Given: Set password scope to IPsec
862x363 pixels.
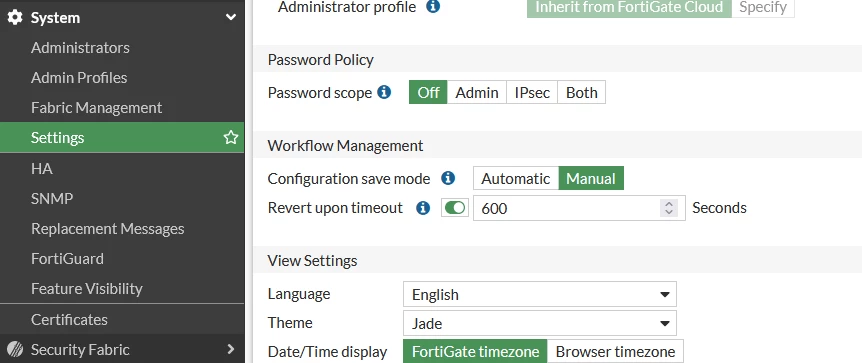Looking at the screenshot, I should [x=532, y=92].
